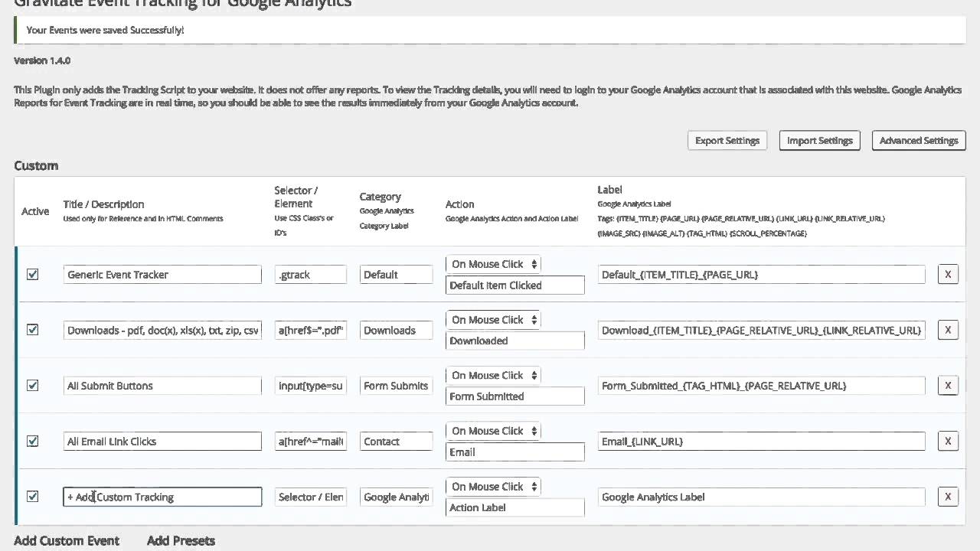
Task: Open action dropdown for Generic Event Tracker
Action: coord(494,264)
